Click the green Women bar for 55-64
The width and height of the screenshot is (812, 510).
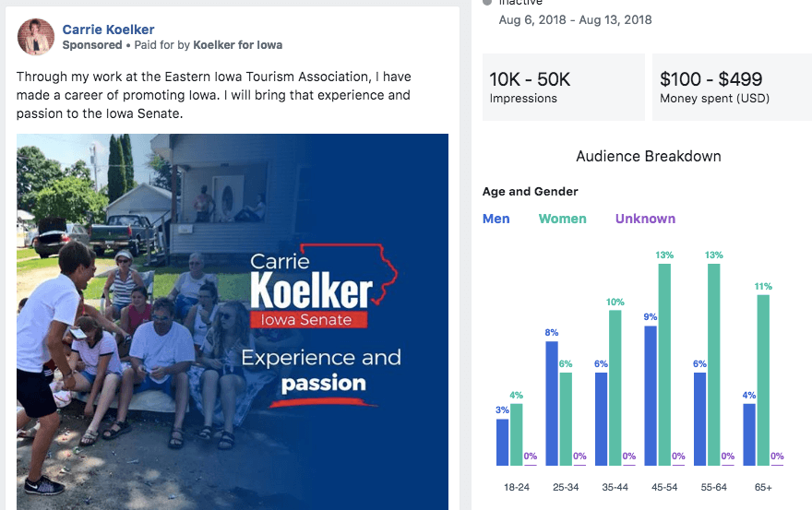point(713,364)
